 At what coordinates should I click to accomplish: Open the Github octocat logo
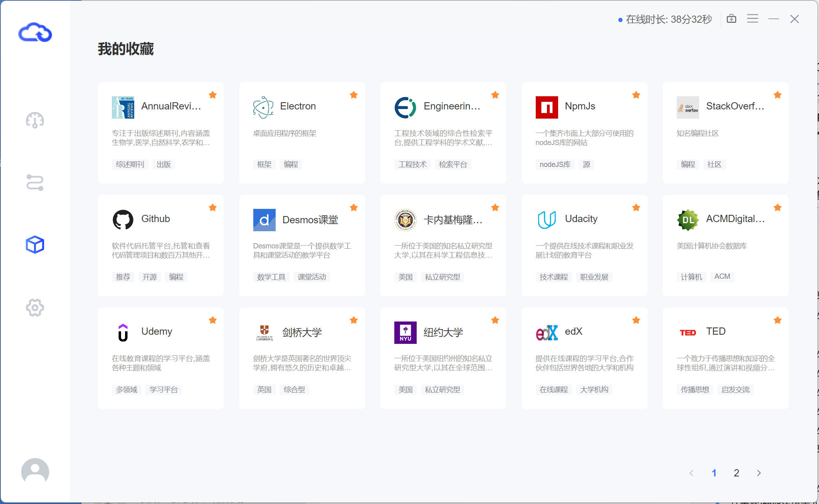(x=123, y=220)
